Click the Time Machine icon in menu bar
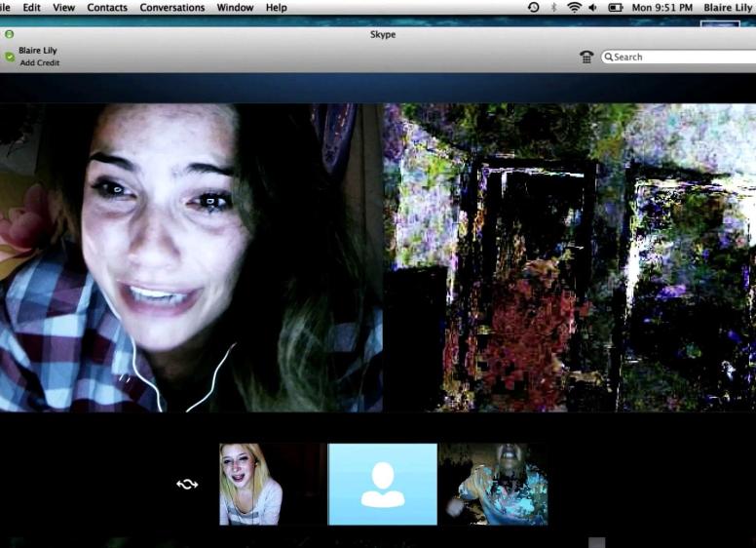Screen dimensions: 756x548 pyautogui.click(x=533, y=7)
